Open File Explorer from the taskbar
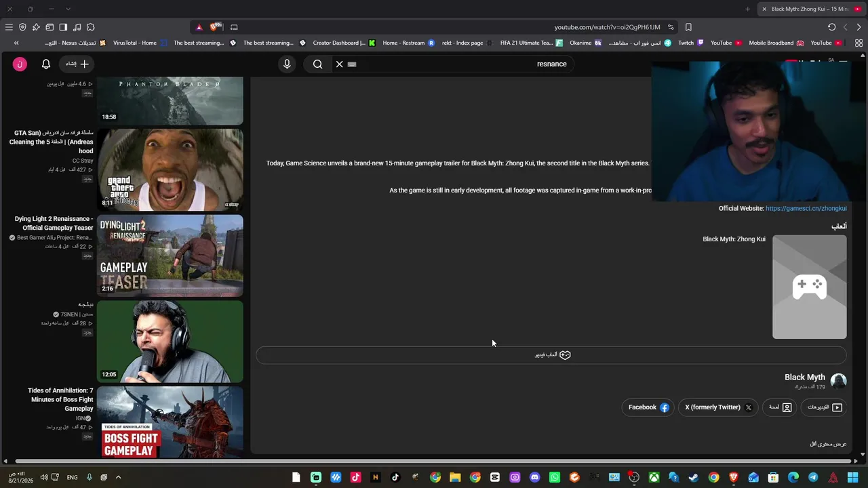The image size is (868, 488). (x=455, y=477)
